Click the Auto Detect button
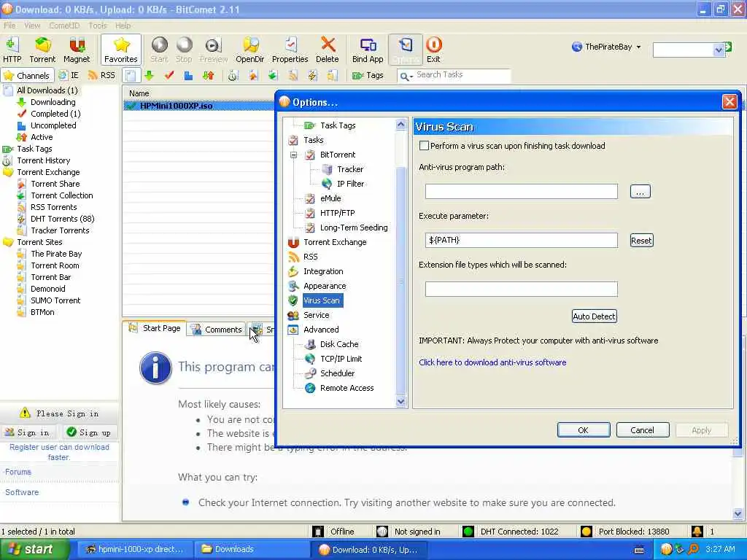The width and height of the screenshot is (747, 560). pos(594,316)
